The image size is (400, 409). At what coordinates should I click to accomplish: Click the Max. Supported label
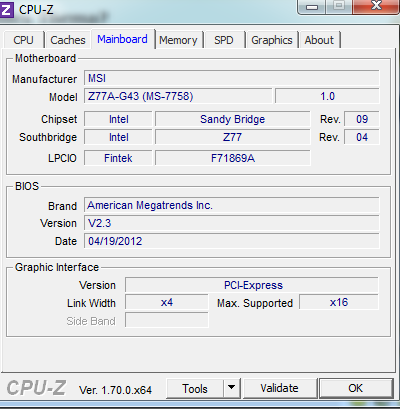tap(255, 303)
